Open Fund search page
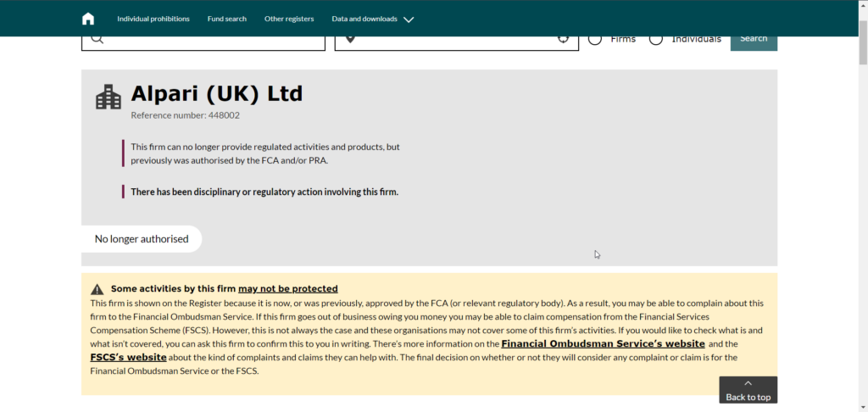The height and width of the screenshot is (412, 868). pos(227,19)
